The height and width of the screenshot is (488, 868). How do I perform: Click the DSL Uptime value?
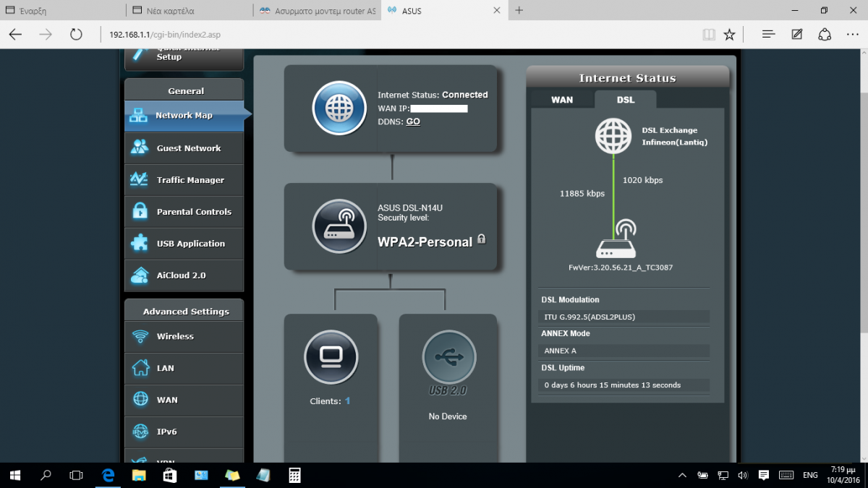point(625,385)
